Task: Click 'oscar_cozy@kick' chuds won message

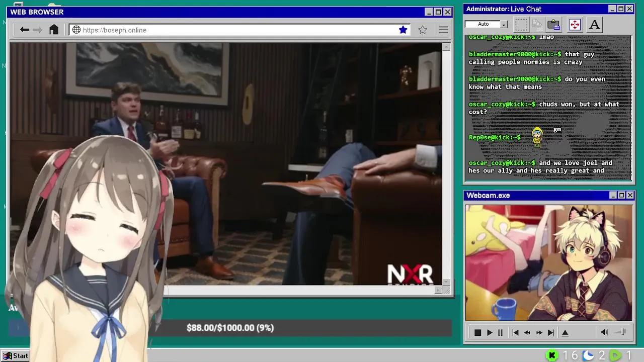Action: click(544, 108)
